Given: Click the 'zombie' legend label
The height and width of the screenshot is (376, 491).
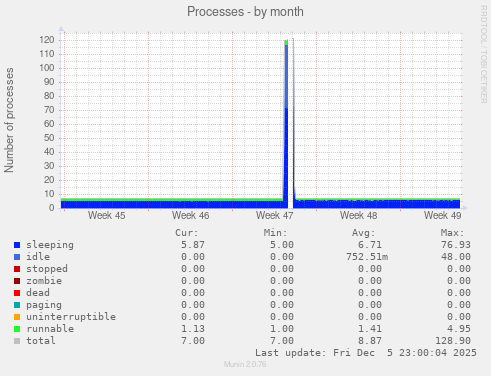Looking at the screenshot, I should [44, 281].
